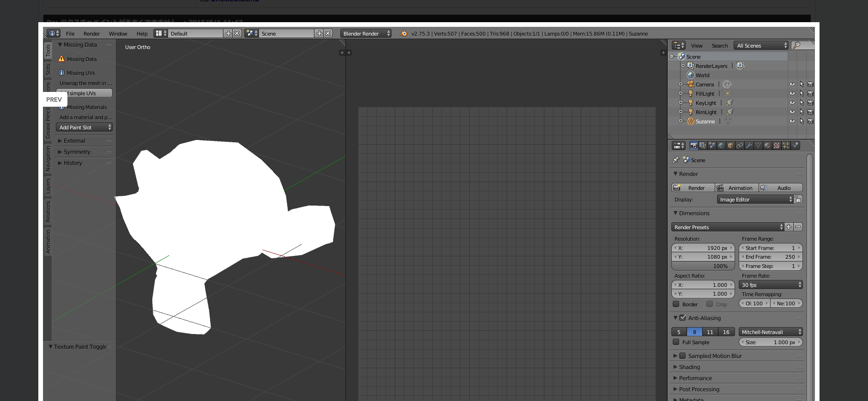Screen dimensions: 868x401
Task: Toggle FillLight selectability arrow icon
Action: tap(802, 93)
